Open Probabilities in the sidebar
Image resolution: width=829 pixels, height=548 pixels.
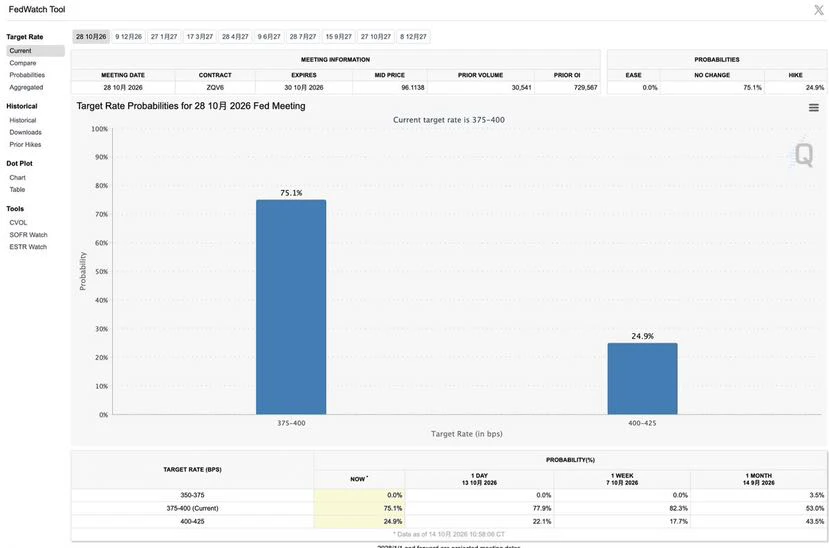tap(27, 75)
